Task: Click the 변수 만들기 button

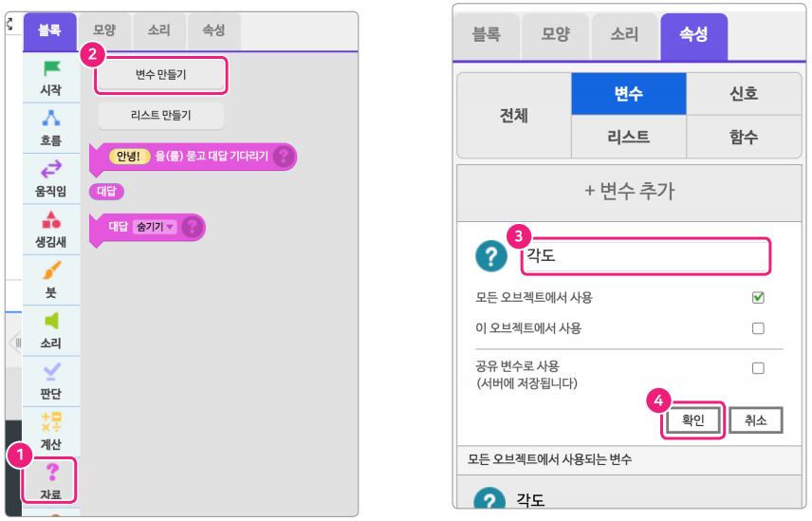Action: tap(160, 75)
